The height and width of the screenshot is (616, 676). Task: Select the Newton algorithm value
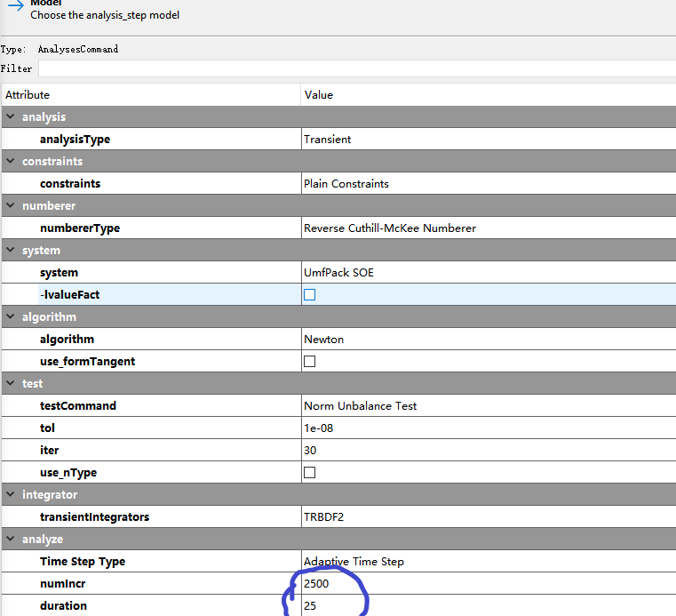tap(323, 340)
